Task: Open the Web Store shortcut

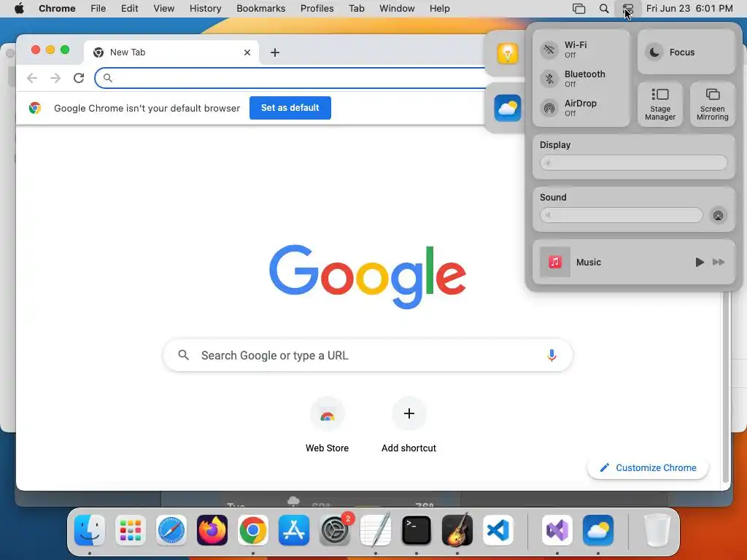Action: point(328,425)
